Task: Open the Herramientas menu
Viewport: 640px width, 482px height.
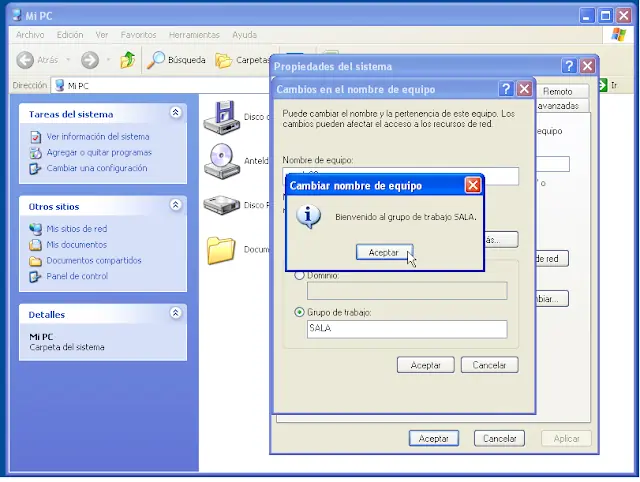Action: click(194, 35)
